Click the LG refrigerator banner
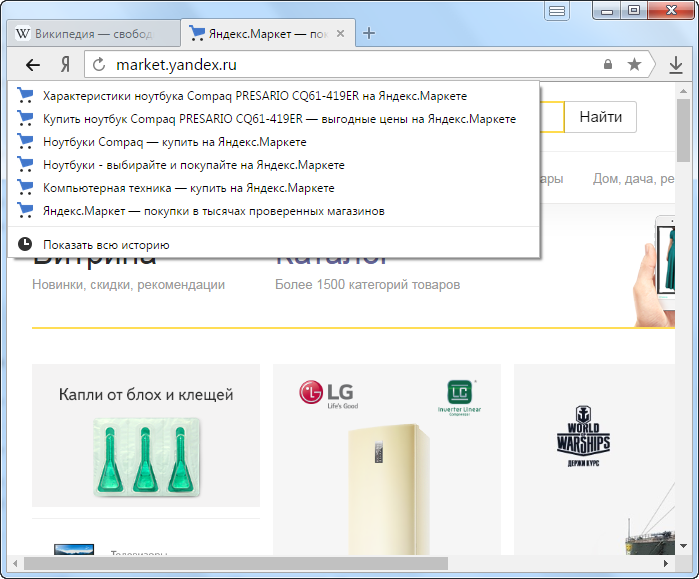The image size is (699, 579). tap(387, 460)
